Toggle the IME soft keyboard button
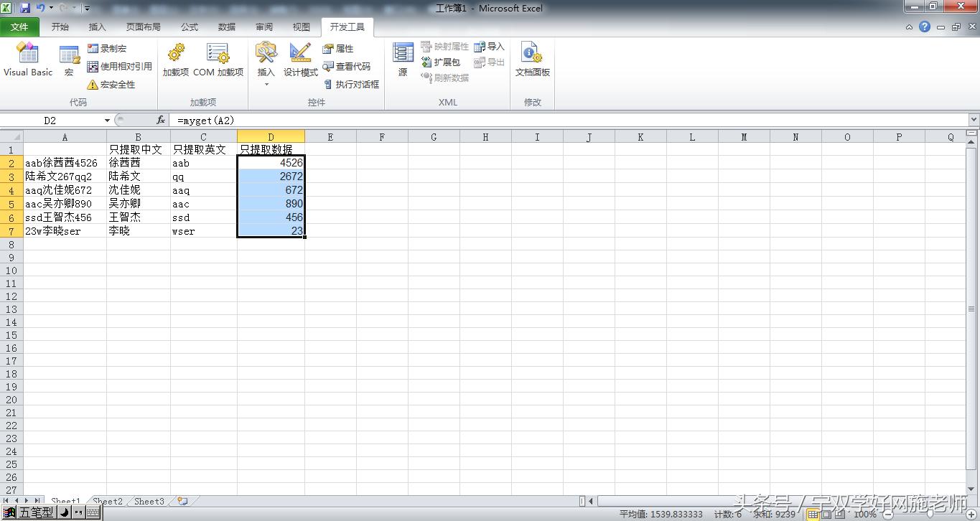Screen dimensions: 980x521 (x=93, y=512)
